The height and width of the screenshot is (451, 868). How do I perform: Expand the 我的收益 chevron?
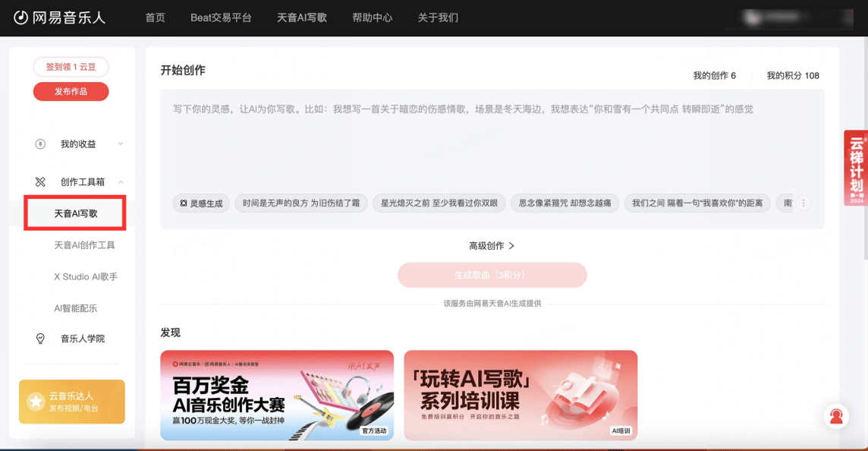(121, 144)
